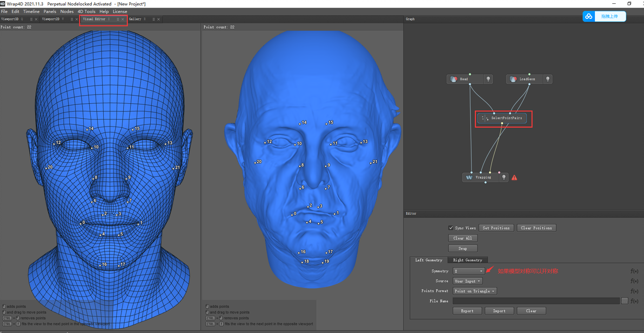Viewport: 644px width, 333px height.
Task: Open the Points Format dropdown
Action: click(x=474, y=291)
